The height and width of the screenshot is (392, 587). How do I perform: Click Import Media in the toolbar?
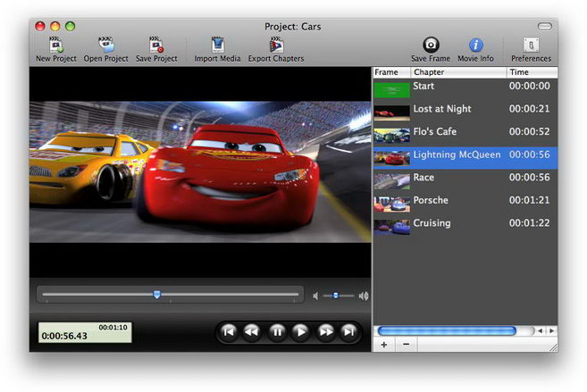click(x=217, y=45)
